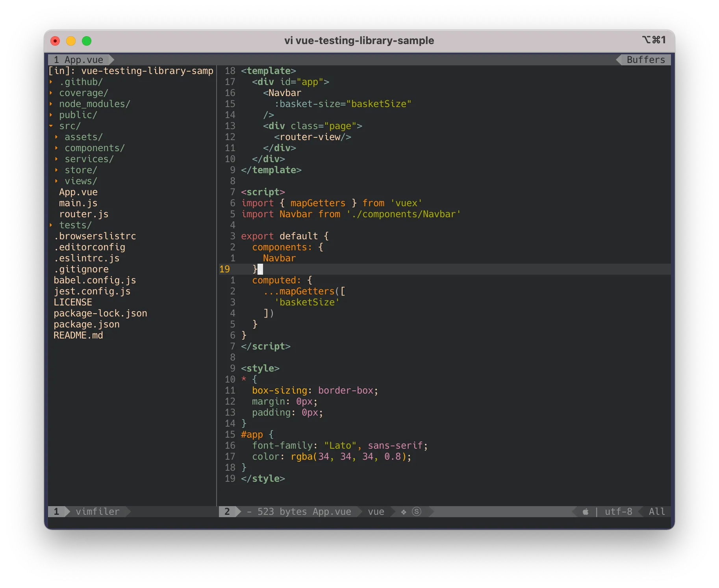Expand the node_modules/ folder arrow
This screenshot has width=719, height=588.
tap(51, 104)
